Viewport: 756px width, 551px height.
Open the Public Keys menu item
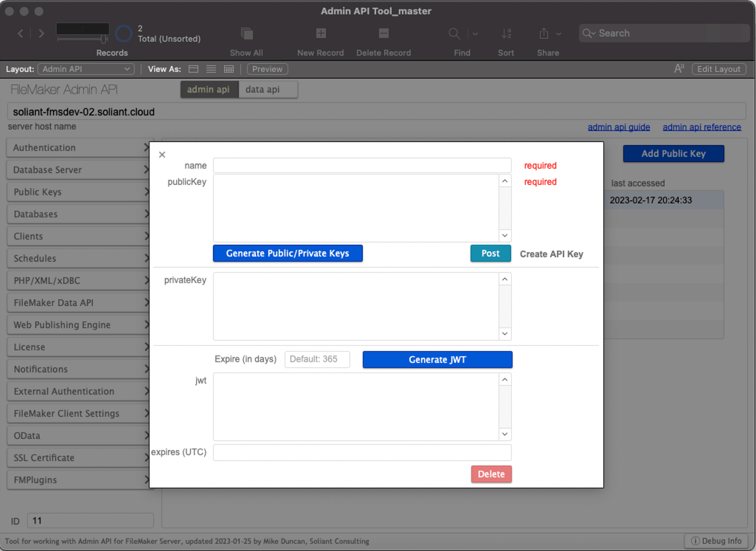(x=78, y=192)
